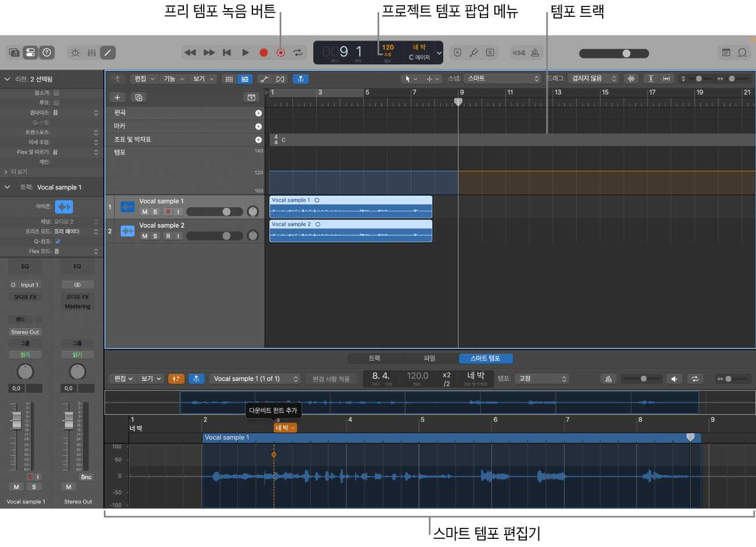Switch to the 트랙 editor tab
The width and height of the screenshot is (756, 547).
[x=375, y=358]
